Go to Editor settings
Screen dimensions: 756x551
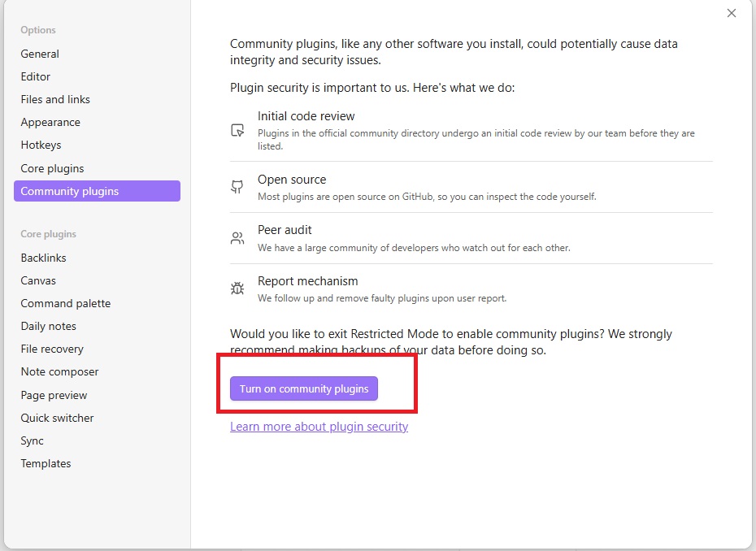click(x=36, y=76)
